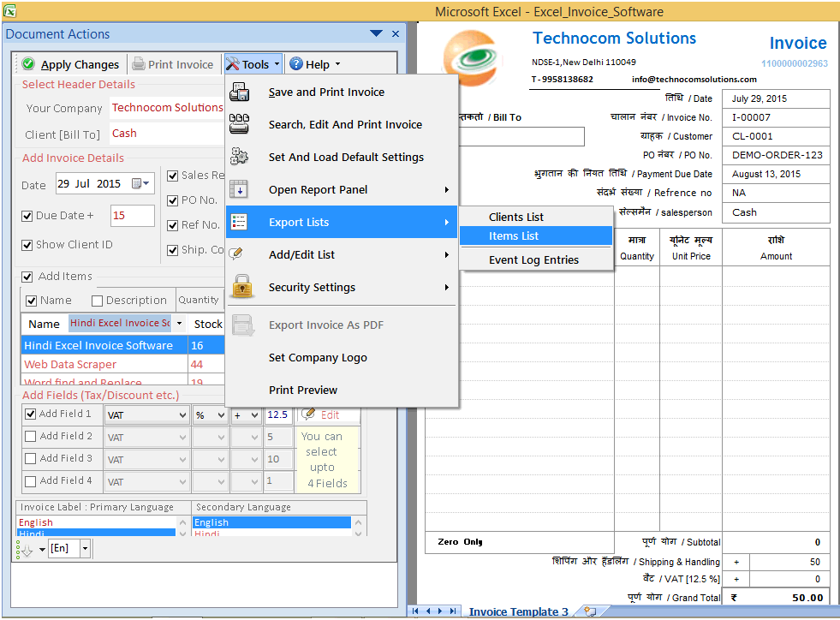
Task: Click the calendar icon in the Date field
Action: click(137, 183)
